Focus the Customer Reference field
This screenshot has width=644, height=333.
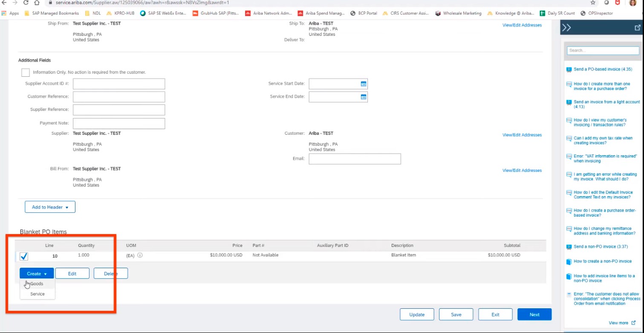point(119,97)
